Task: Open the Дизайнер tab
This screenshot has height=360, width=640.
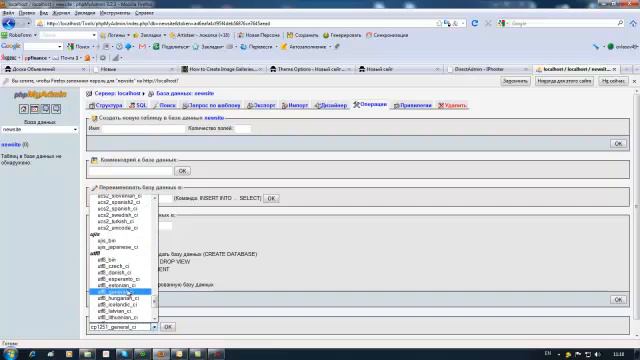Action: pyautogui.click(x=331, y=106)
